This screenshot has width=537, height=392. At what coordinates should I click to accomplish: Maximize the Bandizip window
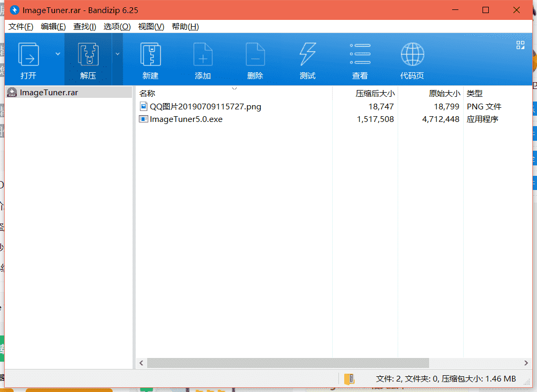pos(486,10)
